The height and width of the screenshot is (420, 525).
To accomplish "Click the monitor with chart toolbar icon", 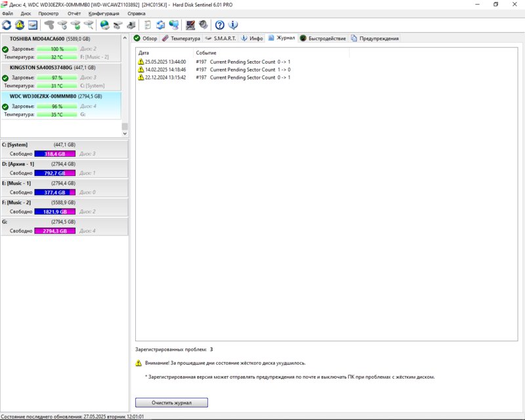I will (190, 25).
